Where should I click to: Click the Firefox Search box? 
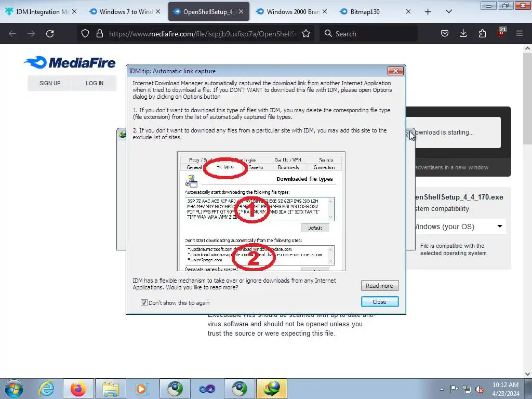tap(368, 34)
